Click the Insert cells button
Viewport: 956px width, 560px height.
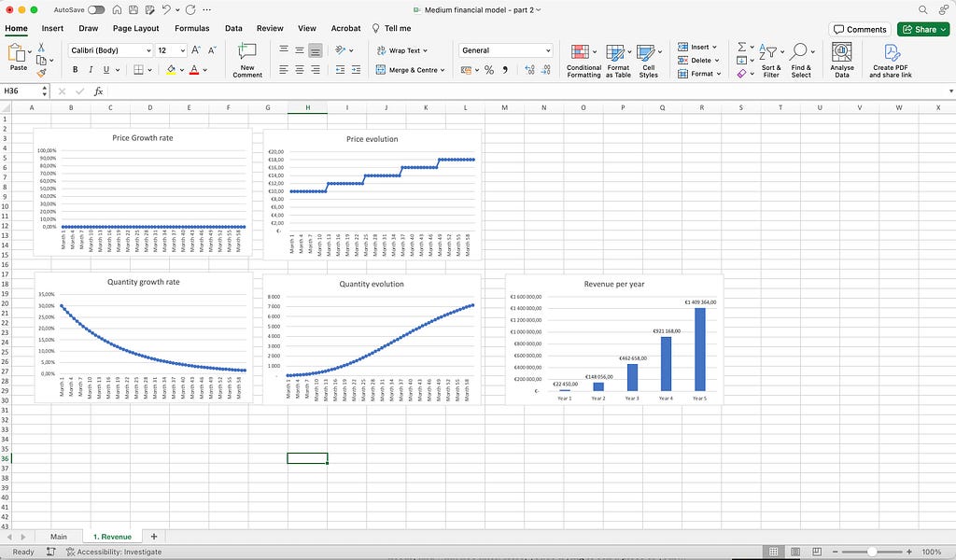pyautogui.click(x=697, y=47)
